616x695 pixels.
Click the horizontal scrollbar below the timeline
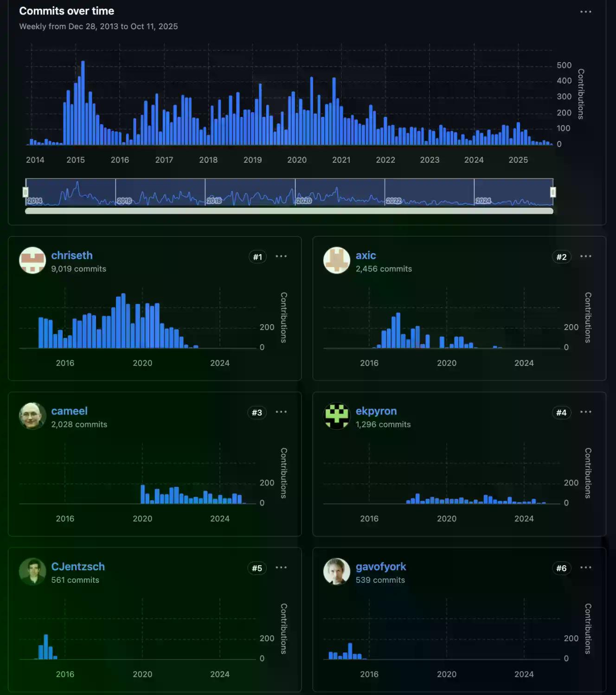[289, 211]
